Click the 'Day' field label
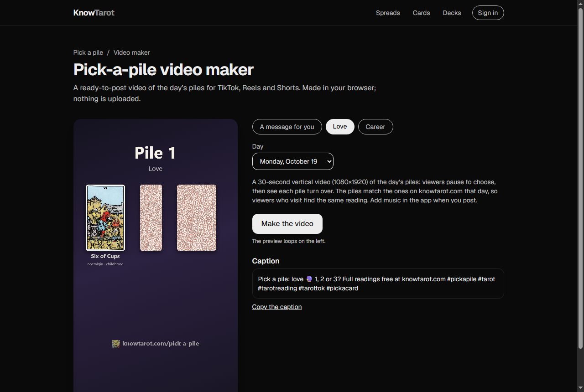Image resolution: width=584 pixels, height=392 pixels. tap(258, 146)
